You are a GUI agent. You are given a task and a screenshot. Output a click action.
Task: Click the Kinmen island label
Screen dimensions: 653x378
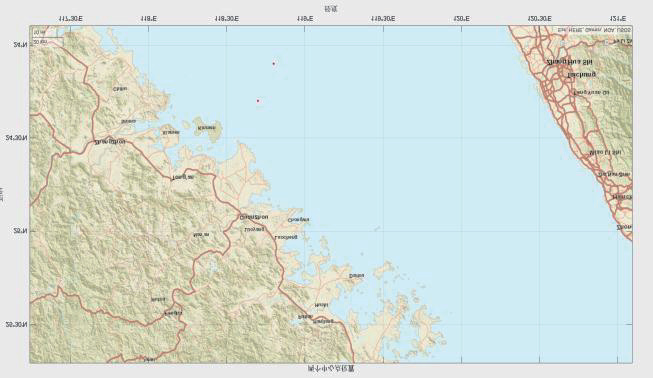point(207,127)
